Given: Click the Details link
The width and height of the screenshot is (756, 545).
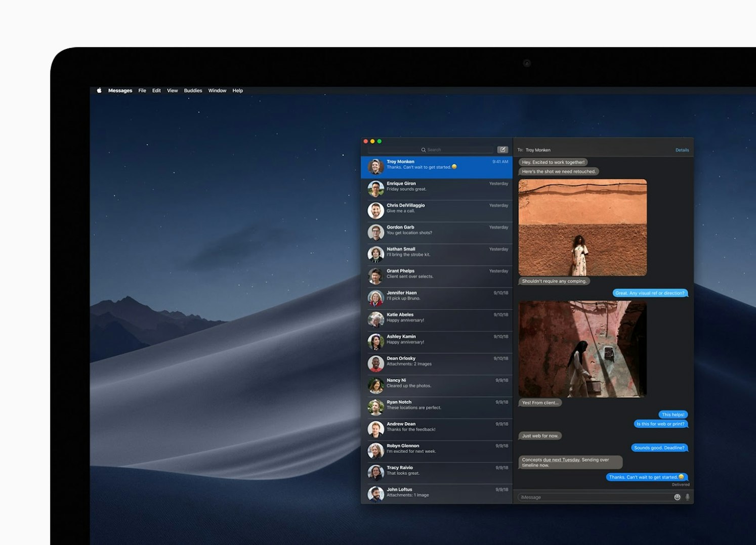Looking at the screenshot, I should [682, 150].
